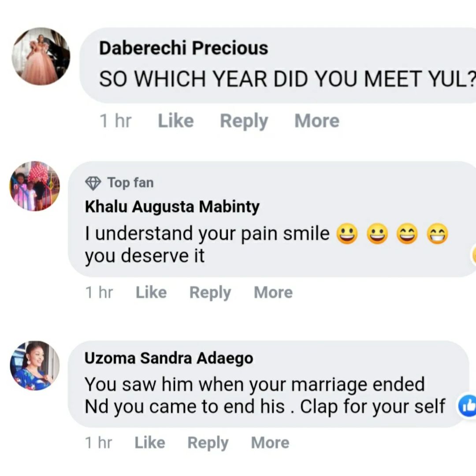The width and height of the screenshot is (476, 476).
Task: Click the 1 hr timestamp under Daberechi's comment
Action: (115, 121)
